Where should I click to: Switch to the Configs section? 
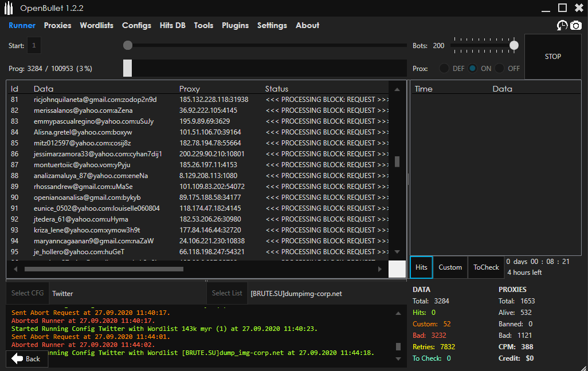(x=136, y=26)
